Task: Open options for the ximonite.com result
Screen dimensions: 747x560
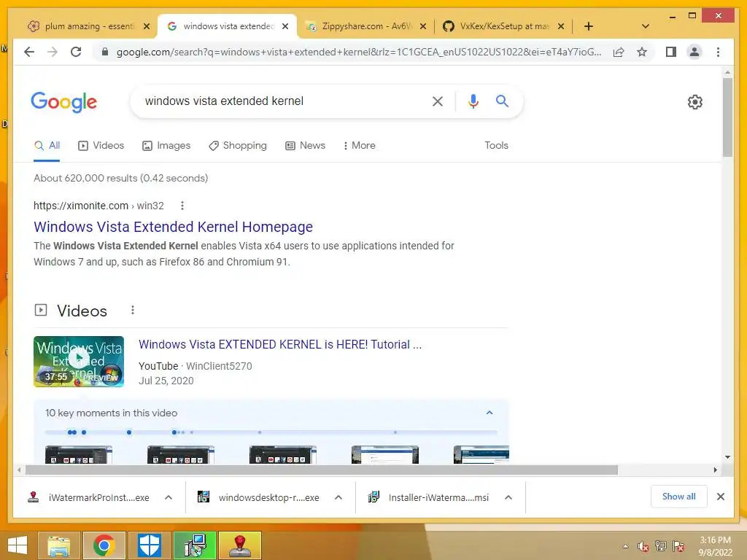Action: coord(182,206)
